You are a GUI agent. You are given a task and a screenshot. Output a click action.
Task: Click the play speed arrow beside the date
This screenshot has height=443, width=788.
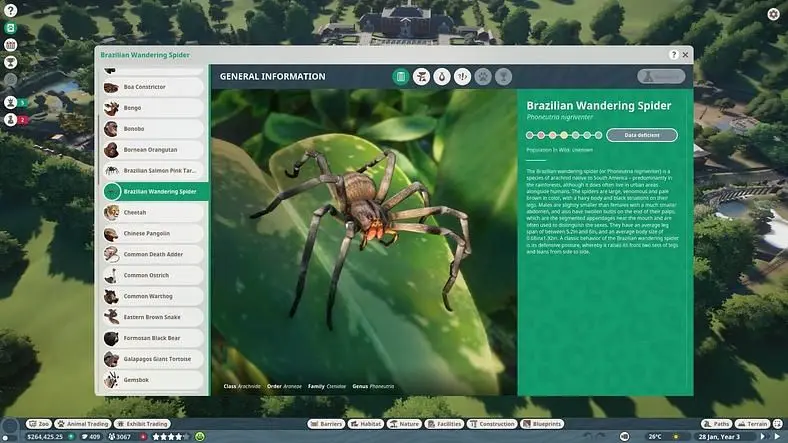coord(763,437)
